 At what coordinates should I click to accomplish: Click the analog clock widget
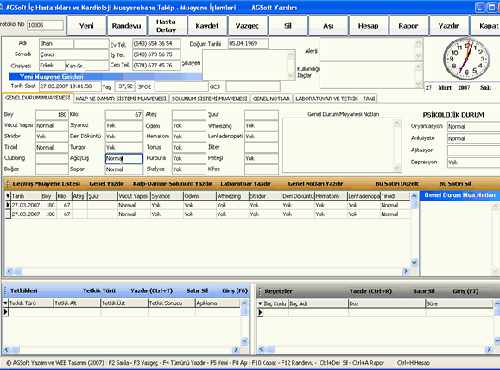(x=466, y=59)
